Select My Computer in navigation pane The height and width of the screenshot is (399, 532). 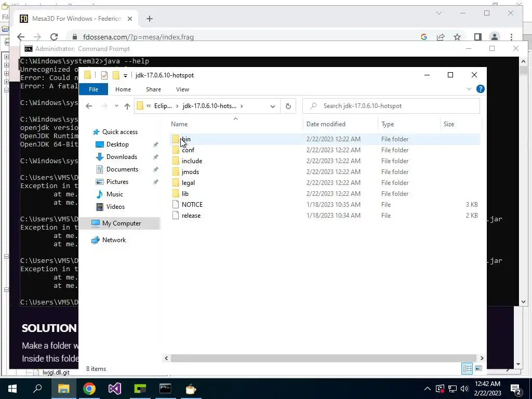coord(120,223)
